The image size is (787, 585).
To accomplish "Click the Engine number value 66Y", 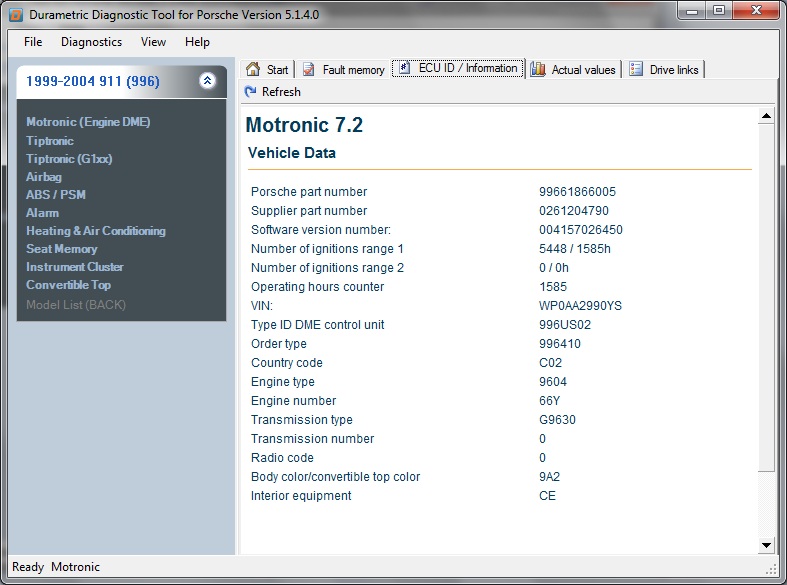I will (x=550, y=401).
